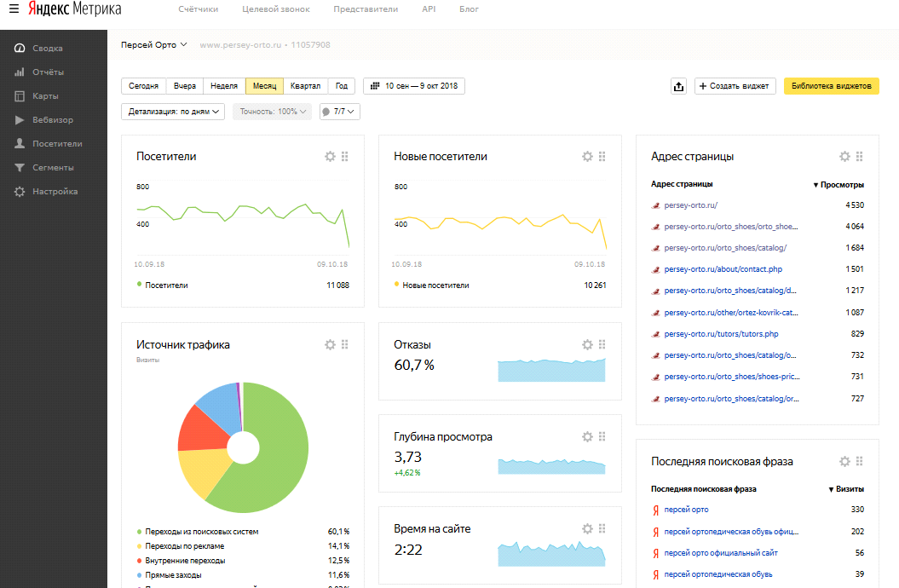Viewport: 899px width, 588px height.
Task: Click the Яндекс Метрика logo
Action: 74,9
